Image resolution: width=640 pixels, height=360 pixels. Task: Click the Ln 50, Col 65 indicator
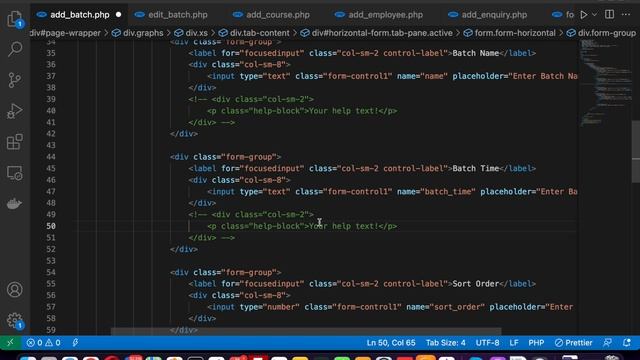pyautogui.click(x=391, y=343)
